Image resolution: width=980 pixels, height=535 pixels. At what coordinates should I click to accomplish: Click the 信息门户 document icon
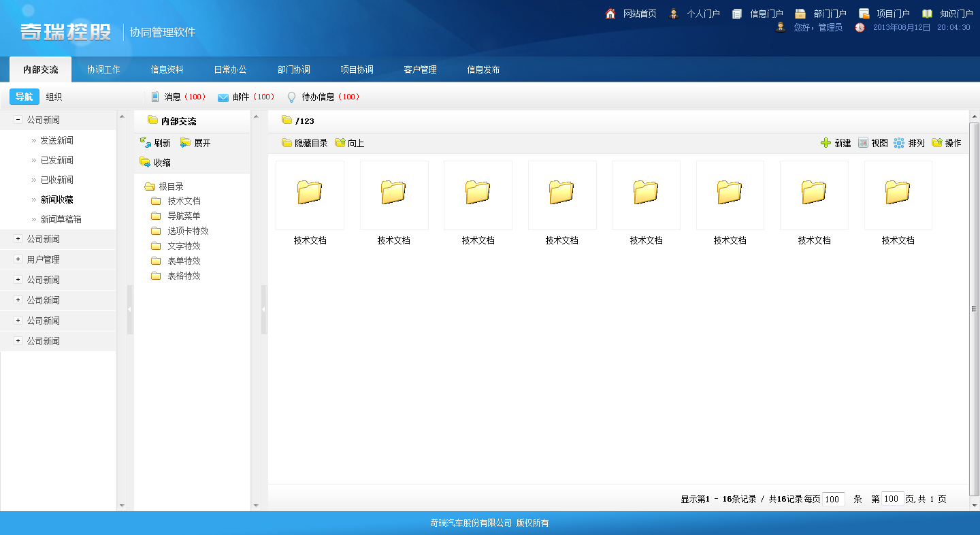(x=737, y=13)
